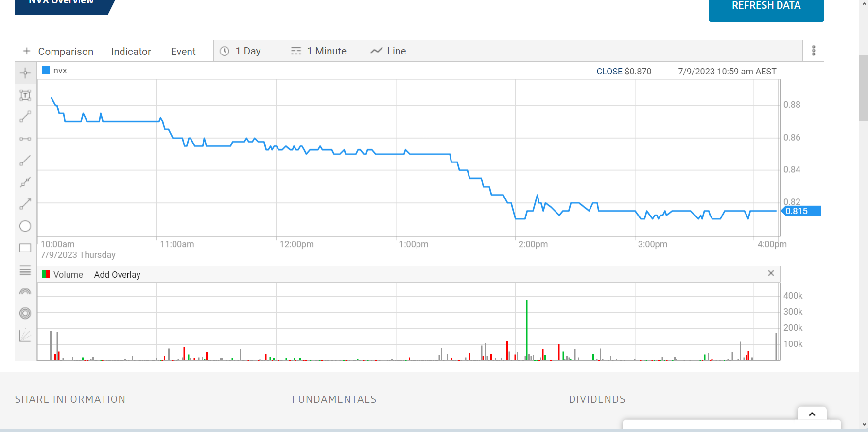The image size is (868, 432).
Task: Click the 0.815 current price marker
Action: (x=801, y=211)
